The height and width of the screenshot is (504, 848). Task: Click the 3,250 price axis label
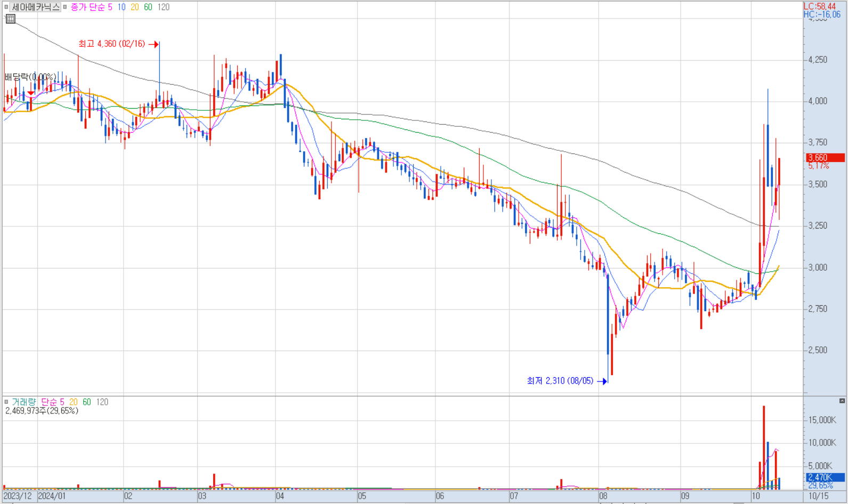pyautogui.click(x=818, y=226)
